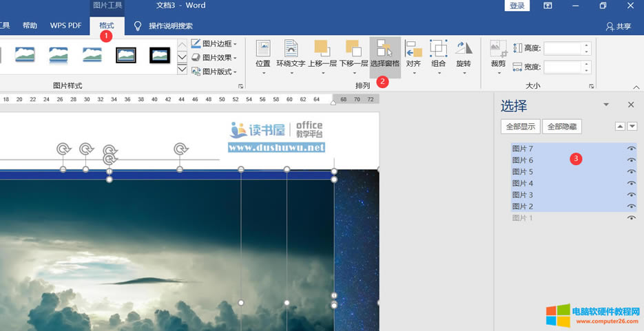Open the 帮助 Help tab
Image resolution: width=644 pixels, height=331 pixels.
click(30, 25)
